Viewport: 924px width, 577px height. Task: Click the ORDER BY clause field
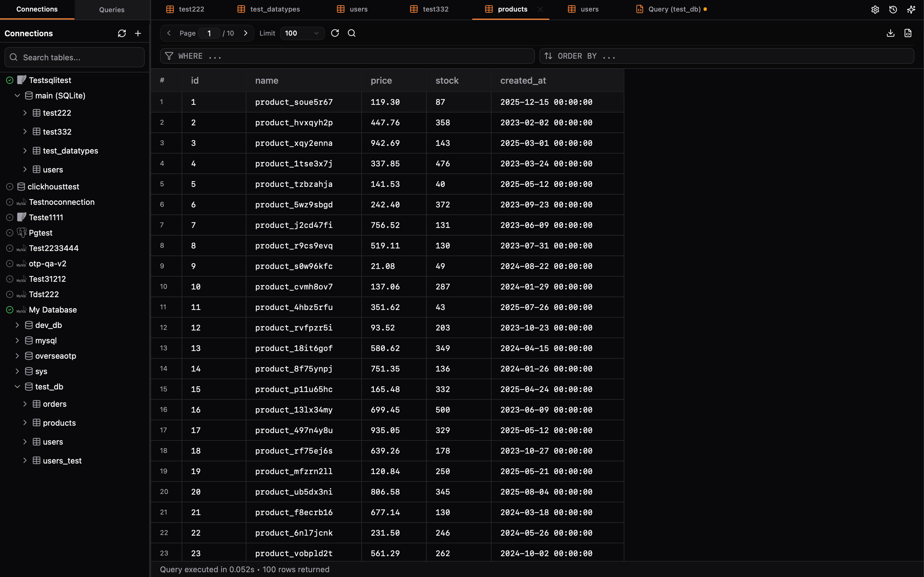point(725,56)
